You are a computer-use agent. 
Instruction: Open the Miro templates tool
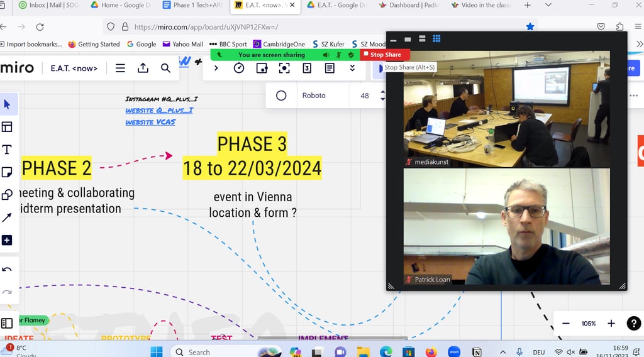pos(7,127)
